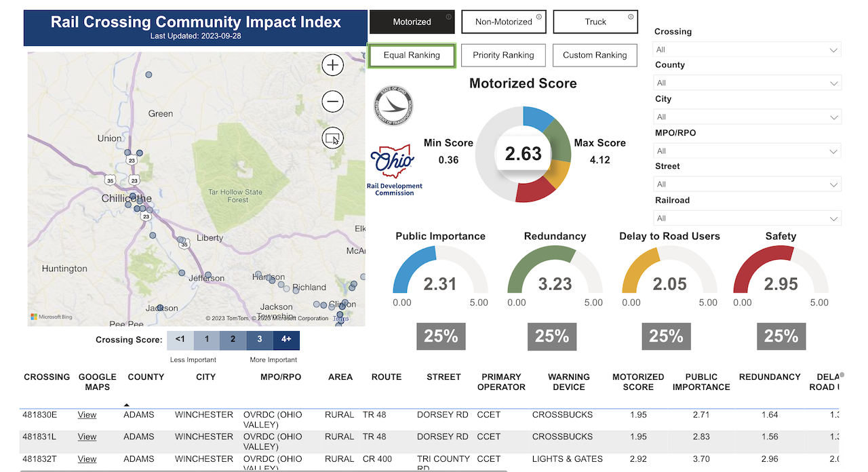Click info icon on Non-Motorized button
868x472 pixels.
point(539,17)
